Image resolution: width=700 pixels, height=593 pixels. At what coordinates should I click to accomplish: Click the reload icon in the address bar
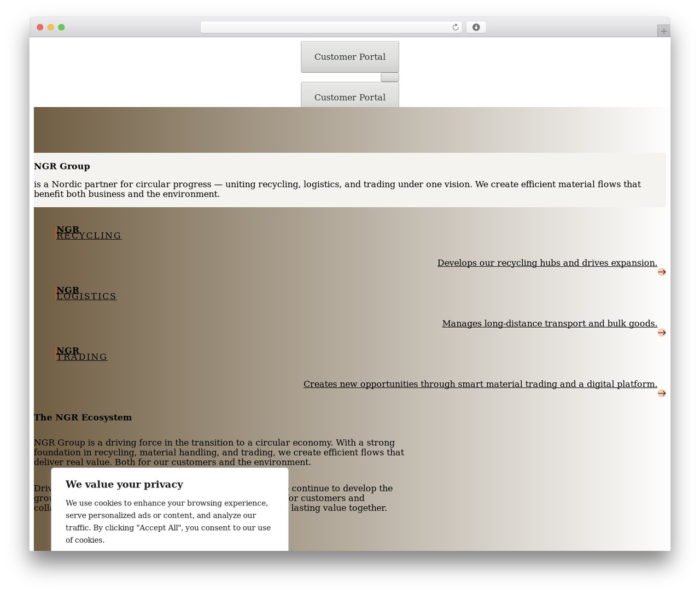pyautogui.click(x=455, y=27)
